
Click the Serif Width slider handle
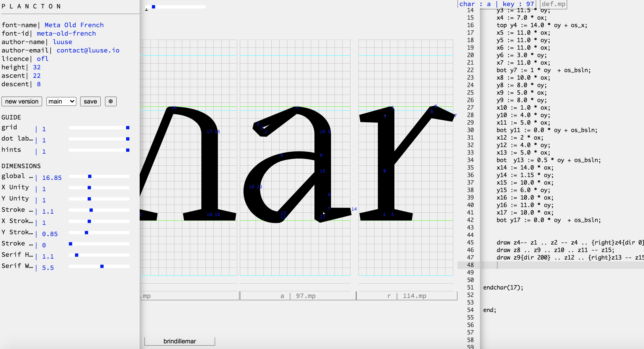pos(102,266)
